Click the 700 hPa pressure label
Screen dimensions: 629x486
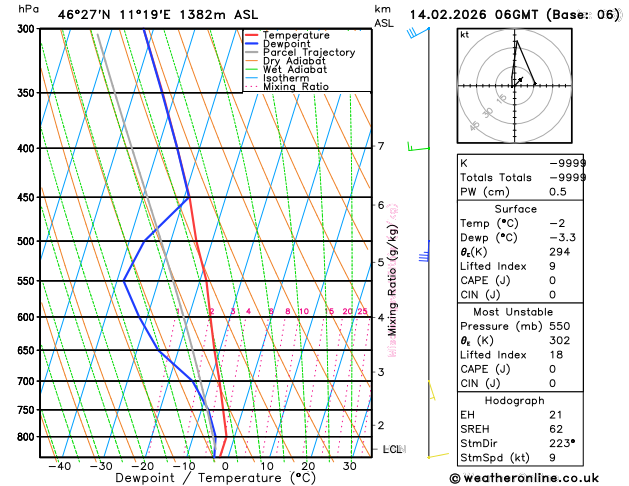tap(28, 381)
